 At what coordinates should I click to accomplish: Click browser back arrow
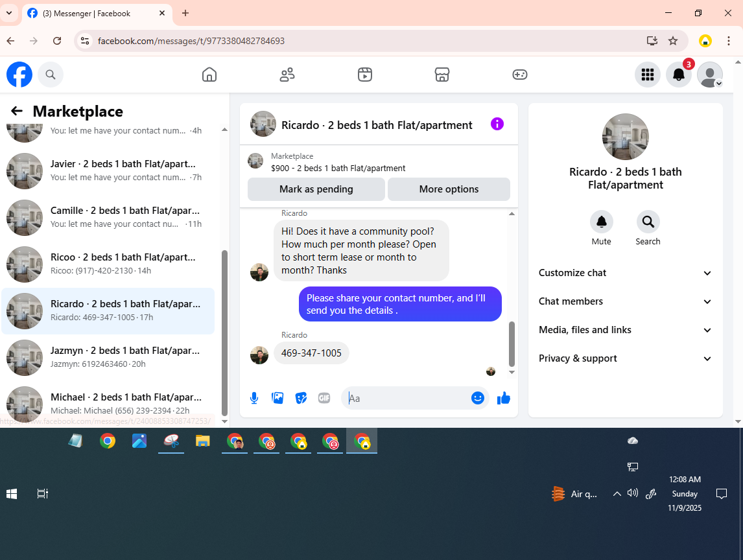coord(10,41)
